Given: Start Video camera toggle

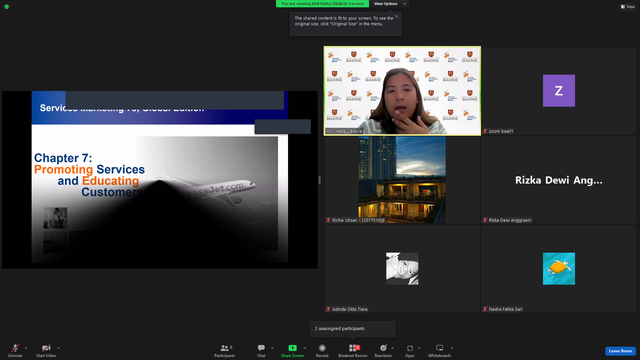Looking at the screenshot, I should [x=46, y=350].
